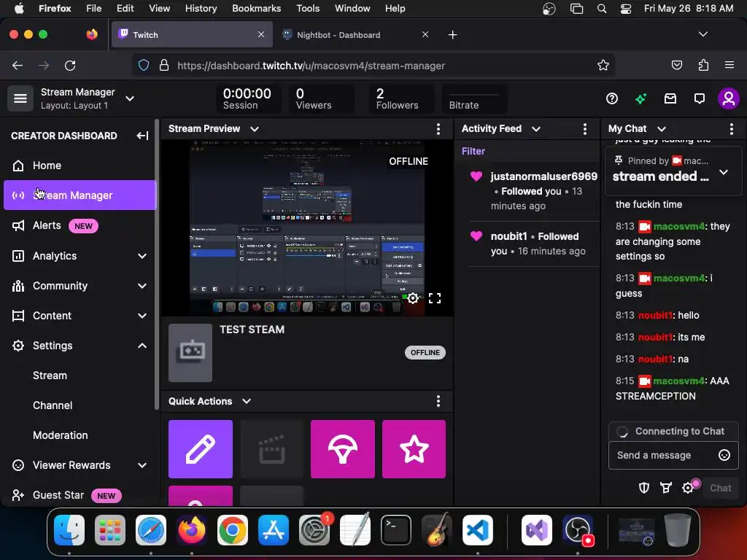Open the hamburger navigation menu button

(20, 98)
